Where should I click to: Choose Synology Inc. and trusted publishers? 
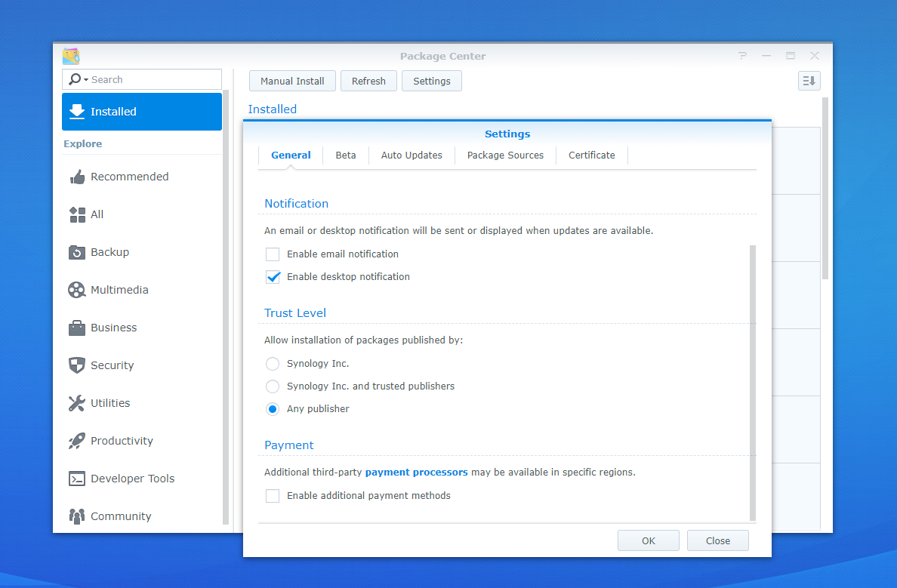point(273,386)
